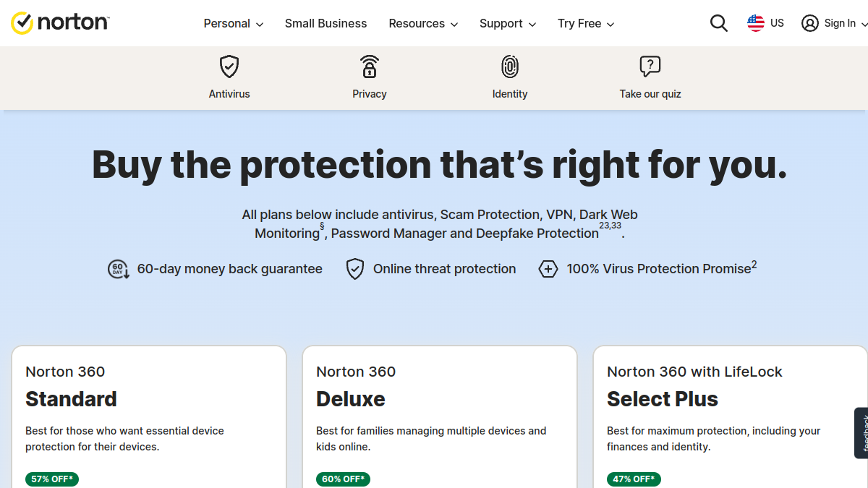This screenshot has width=868, height=488.
Task: Click the superscript 2 after Promise
Action: (x=754, y=265)
